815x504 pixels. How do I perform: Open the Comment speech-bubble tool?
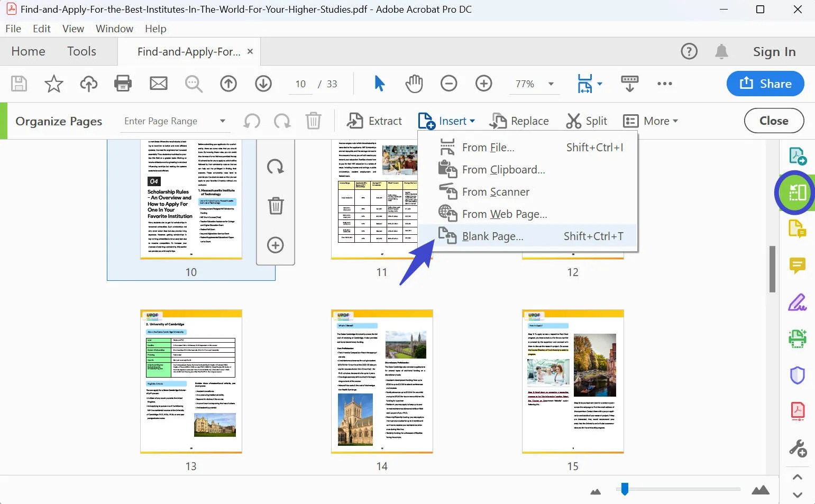point(798,266)
